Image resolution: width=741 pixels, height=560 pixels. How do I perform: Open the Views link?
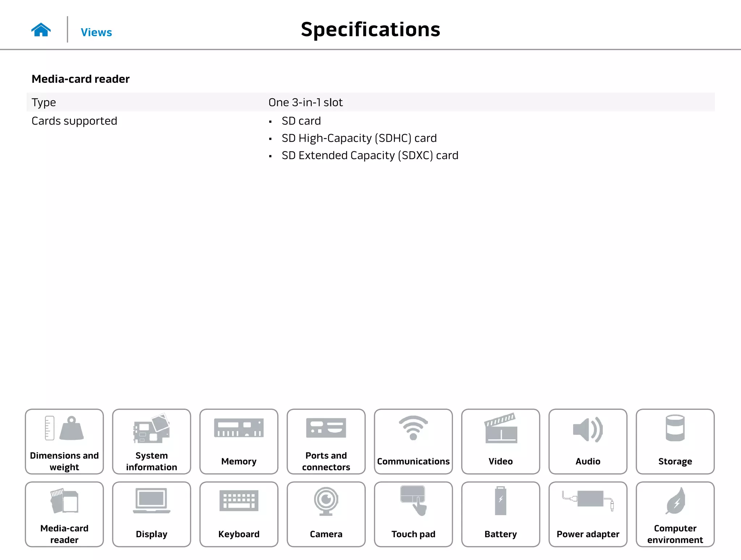click(x=96, y=32)
